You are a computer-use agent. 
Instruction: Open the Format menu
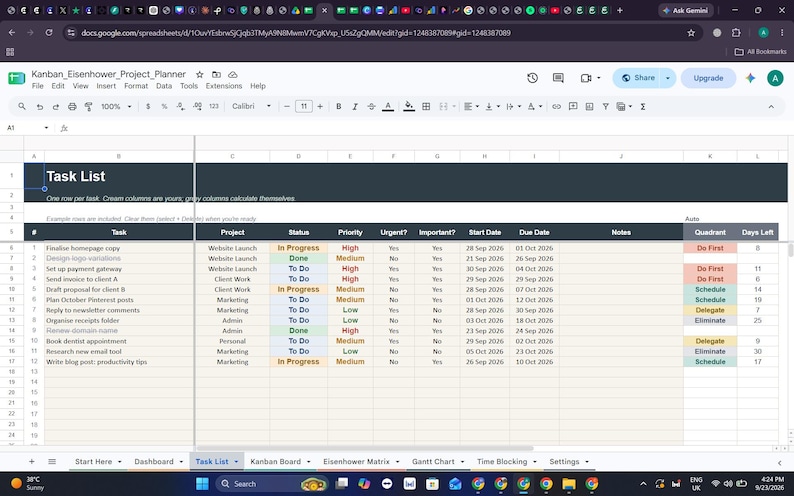(136, 86)
